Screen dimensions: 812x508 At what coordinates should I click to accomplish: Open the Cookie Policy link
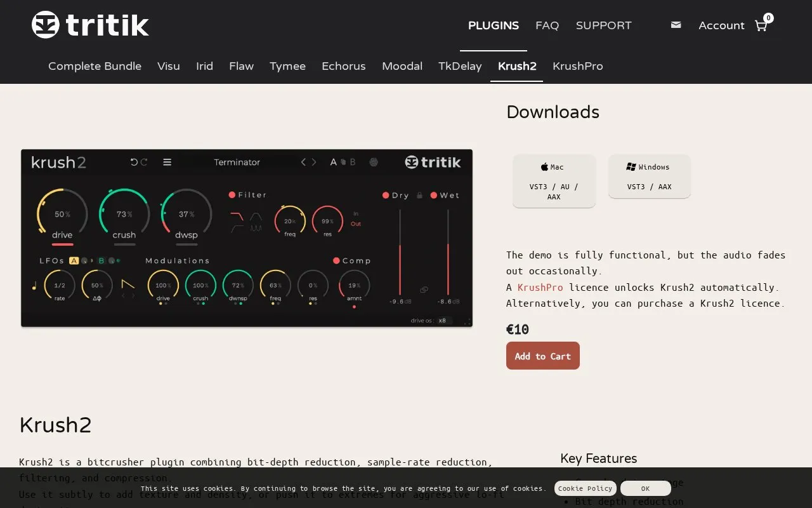(585, 488)
